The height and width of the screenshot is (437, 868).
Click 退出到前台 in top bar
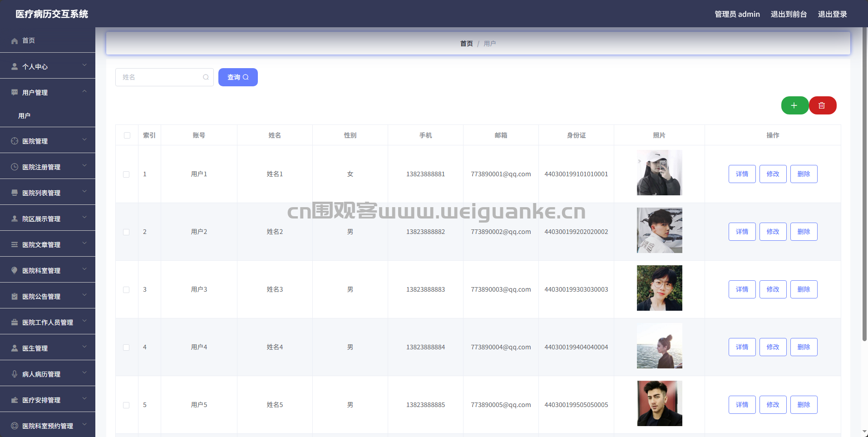click(x=789, y=14)
